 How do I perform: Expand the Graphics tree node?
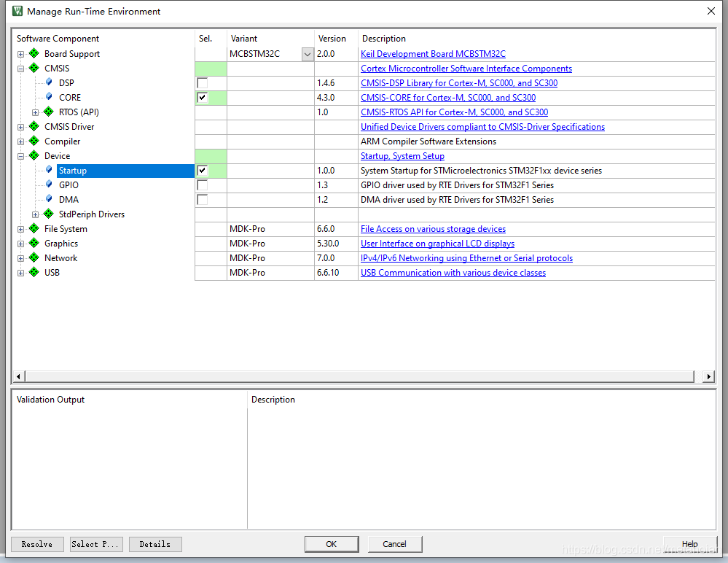tap(20, 244)
